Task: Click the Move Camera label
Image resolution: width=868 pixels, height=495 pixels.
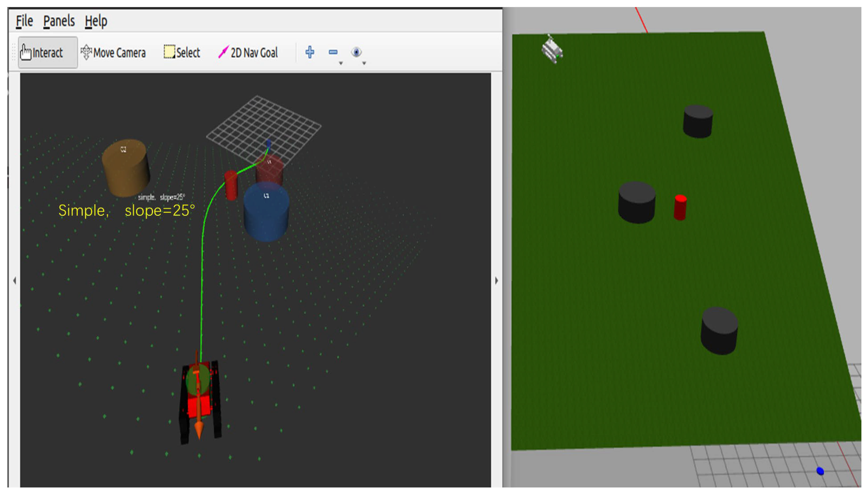Action: pos(119,53)
